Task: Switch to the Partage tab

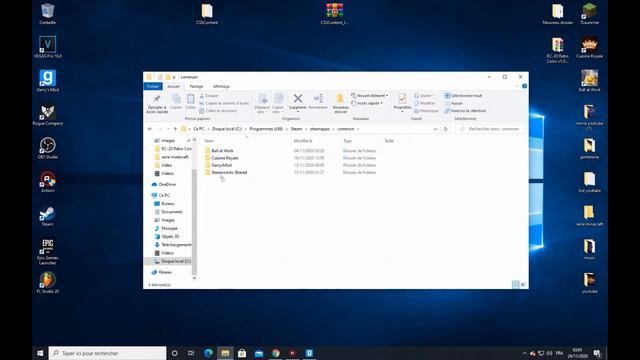Action: pyautogui.click(x=196, y=86)
